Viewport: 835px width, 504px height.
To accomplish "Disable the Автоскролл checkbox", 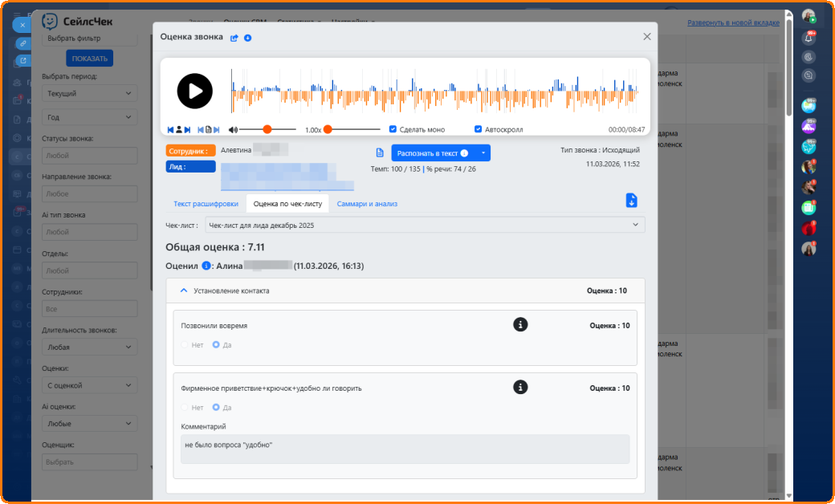I will point(479,129).
